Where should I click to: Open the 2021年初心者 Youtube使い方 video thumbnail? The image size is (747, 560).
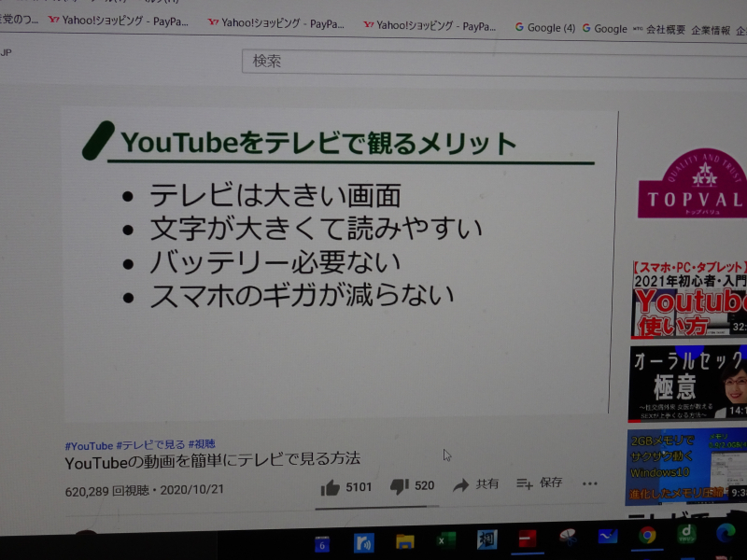click(x=689, y=299)
